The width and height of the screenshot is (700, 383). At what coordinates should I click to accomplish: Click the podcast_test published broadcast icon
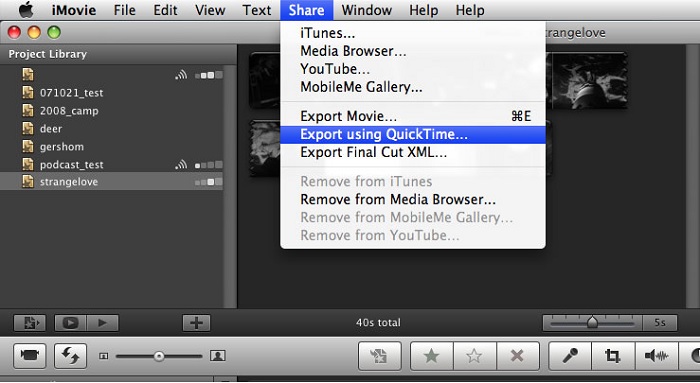click(181, 165)
